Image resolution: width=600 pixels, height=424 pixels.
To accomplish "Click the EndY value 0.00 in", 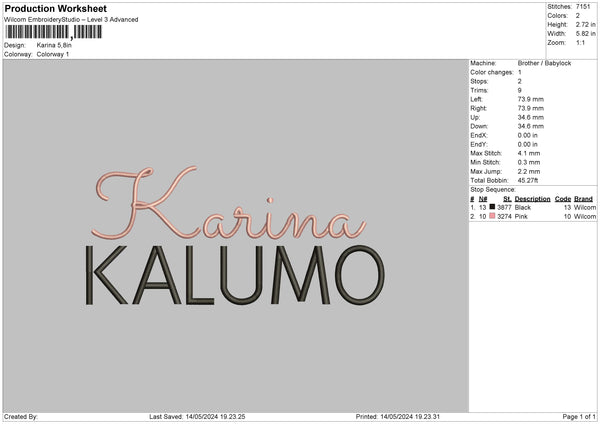I will [528, 144].
